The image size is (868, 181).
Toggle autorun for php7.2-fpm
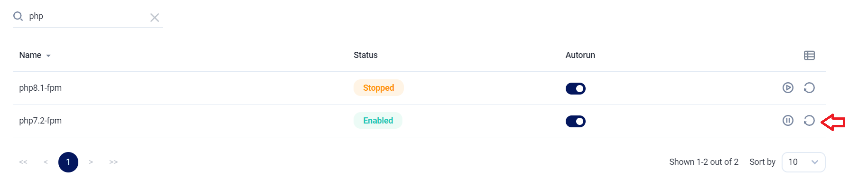coord(575,121)
